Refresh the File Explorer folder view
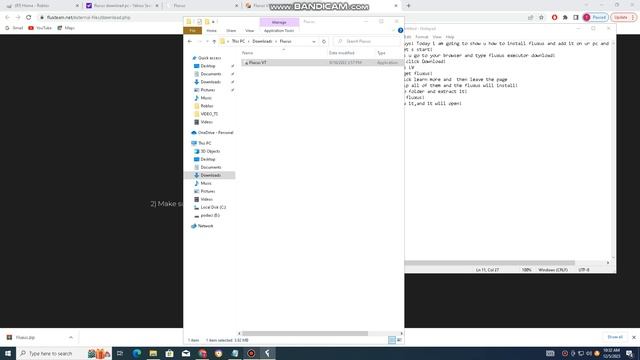Screen dimensions: 640x360 (x=324, y=41)
